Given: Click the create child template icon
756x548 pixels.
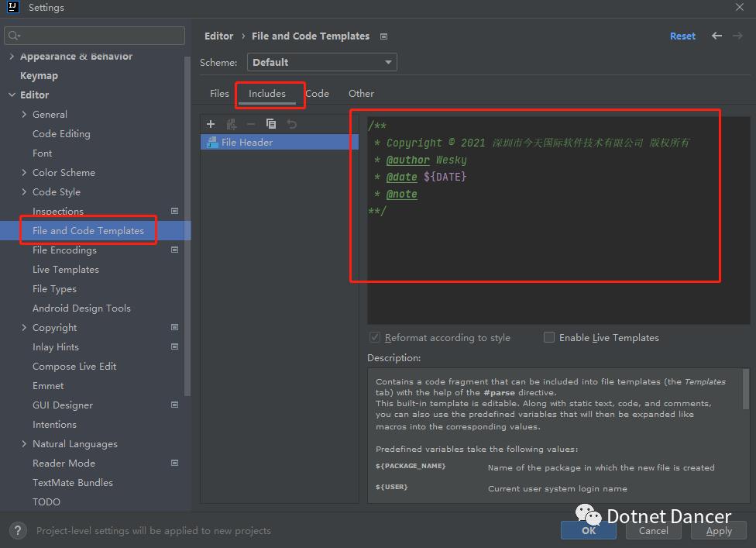Looking at the screenshot, I should 232,124.
